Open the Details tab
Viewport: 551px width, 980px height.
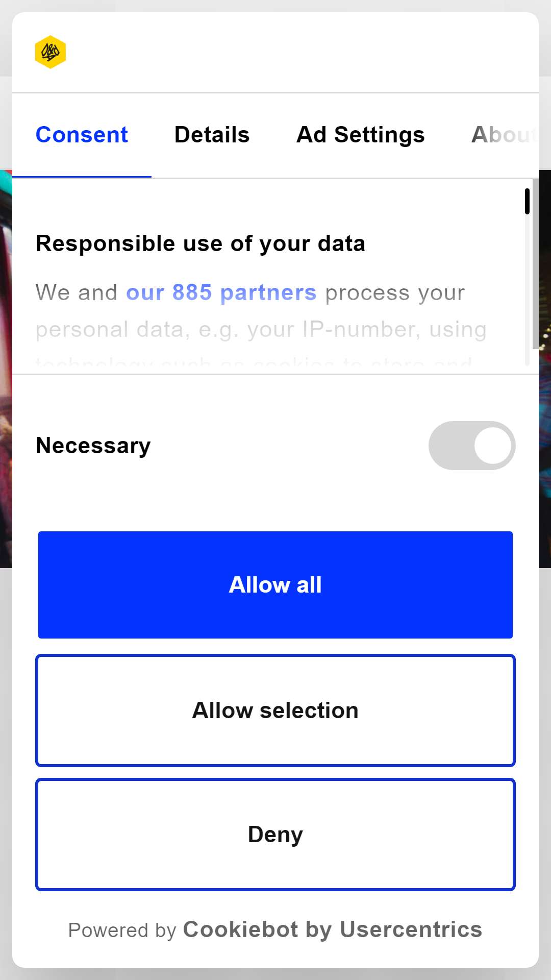tap(212, 135)
